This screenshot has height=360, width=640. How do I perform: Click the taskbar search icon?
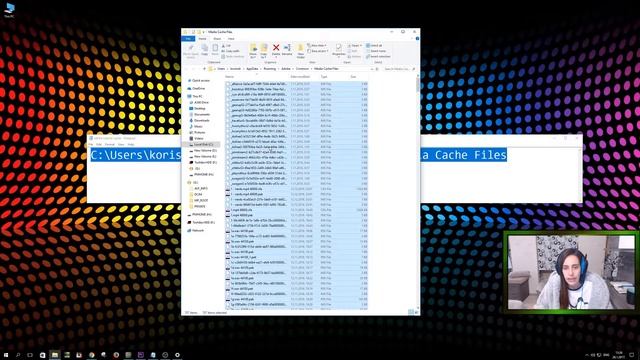click(x=18, y=355)
